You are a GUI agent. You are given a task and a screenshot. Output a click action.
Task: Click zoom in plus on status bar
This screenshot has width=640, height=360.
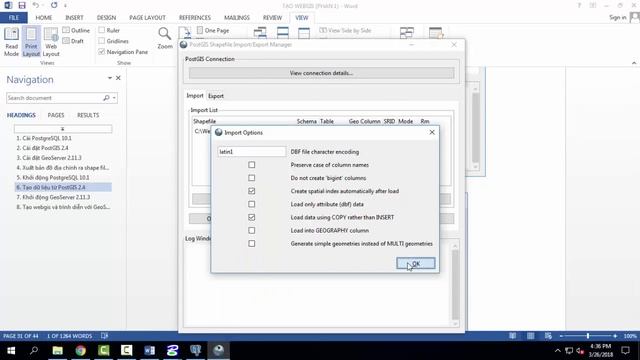coord(615,336)
